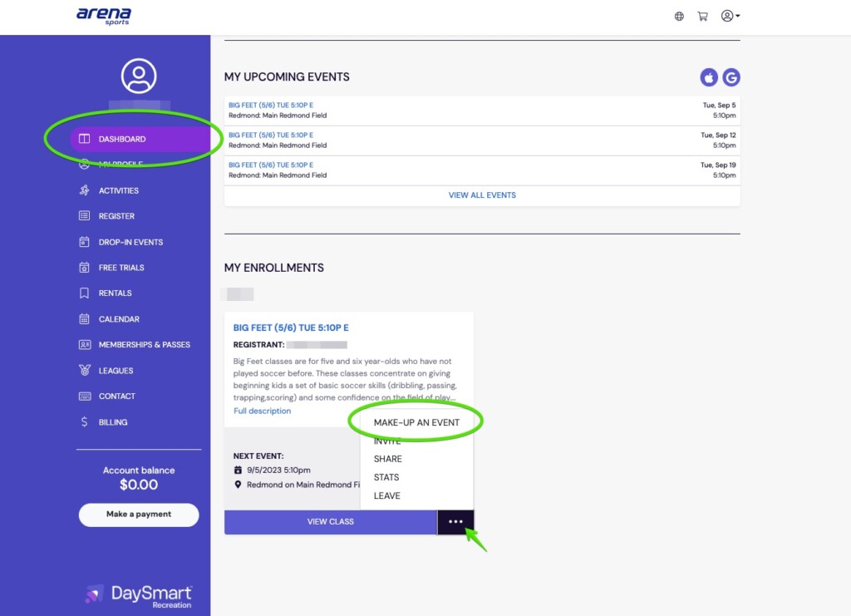Click Leagues medal icon in sidebar
Viewport: 851px width, 616px height.
(x=84, y=371)
